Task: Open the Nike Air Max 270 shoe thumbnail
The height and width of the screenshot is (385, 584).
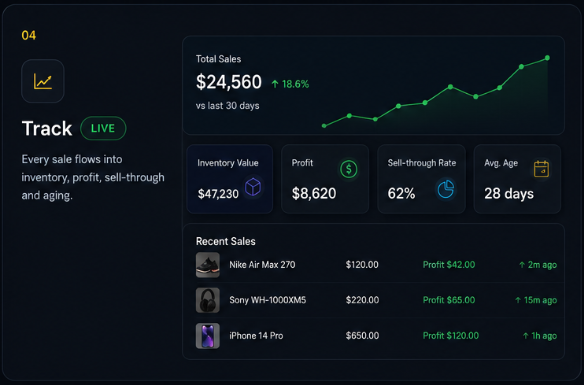Action: [208, 265]
